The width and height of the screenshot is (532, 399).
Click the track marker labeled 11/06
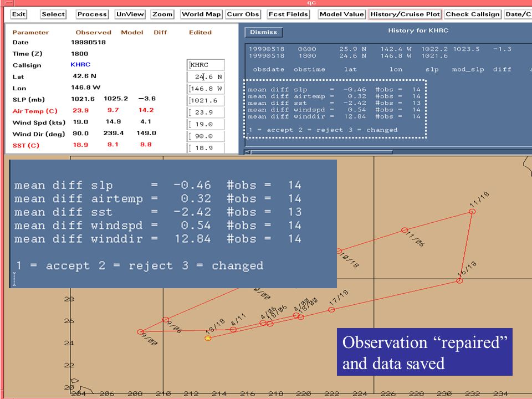[x=405, y=230]
